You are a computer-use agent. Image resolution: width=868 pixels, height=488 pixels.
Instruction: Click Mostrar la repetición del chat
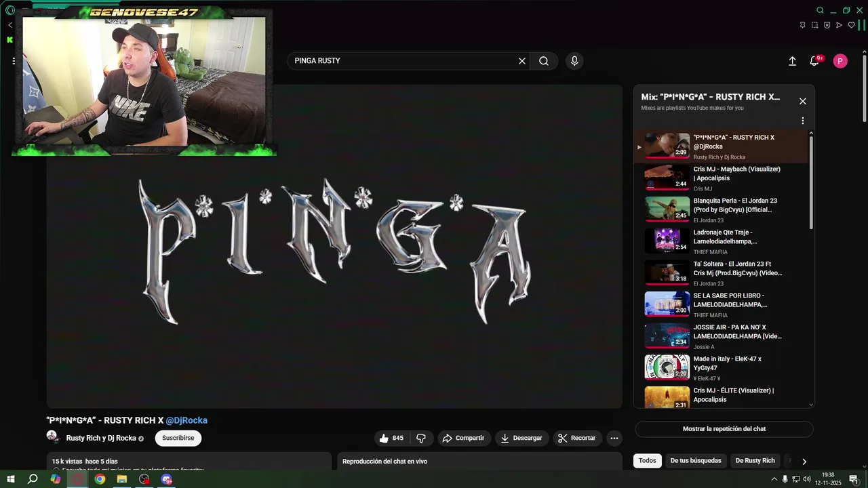pyautogui.click(x=724, y=429)
